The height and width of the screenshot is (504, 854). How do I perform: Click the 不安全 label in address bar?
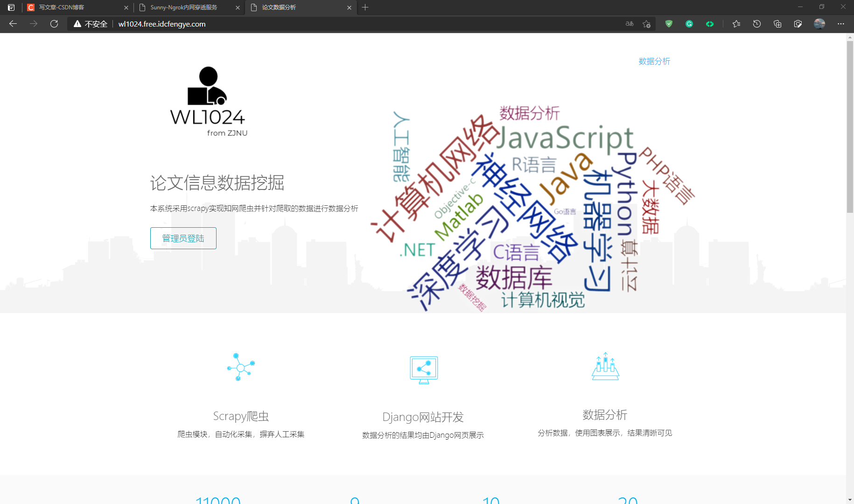[x=96, y=24]
